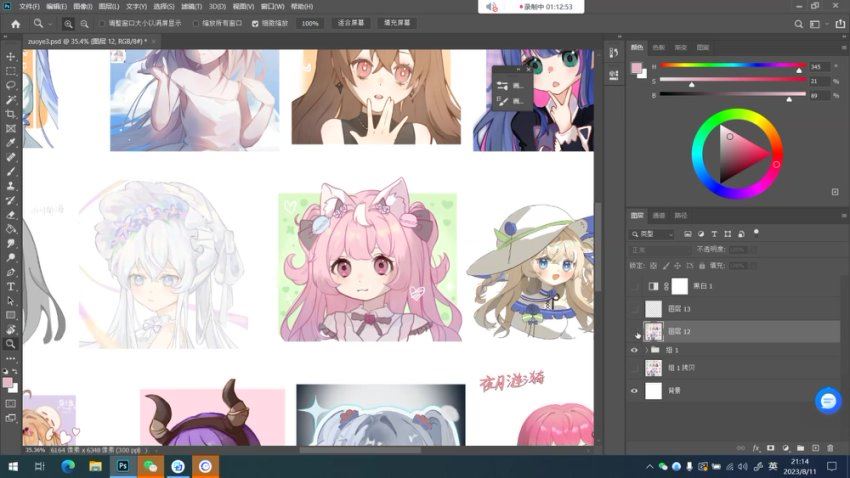The image size is (850, 478).
Task: Enable 缩放所有窗口 checkbox
Action: click(196, 24)
